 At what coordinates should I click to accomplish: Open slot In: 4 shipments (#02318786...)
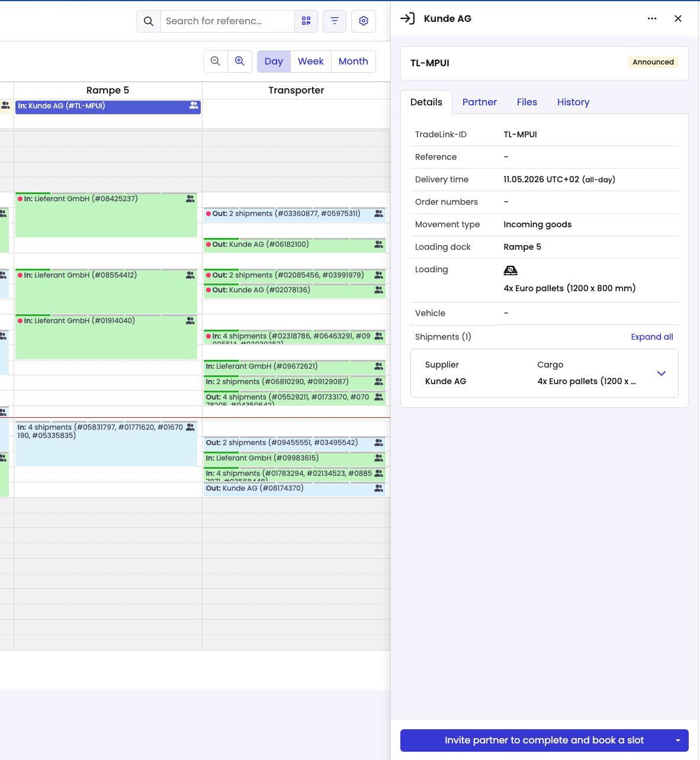tap(295, 337)
